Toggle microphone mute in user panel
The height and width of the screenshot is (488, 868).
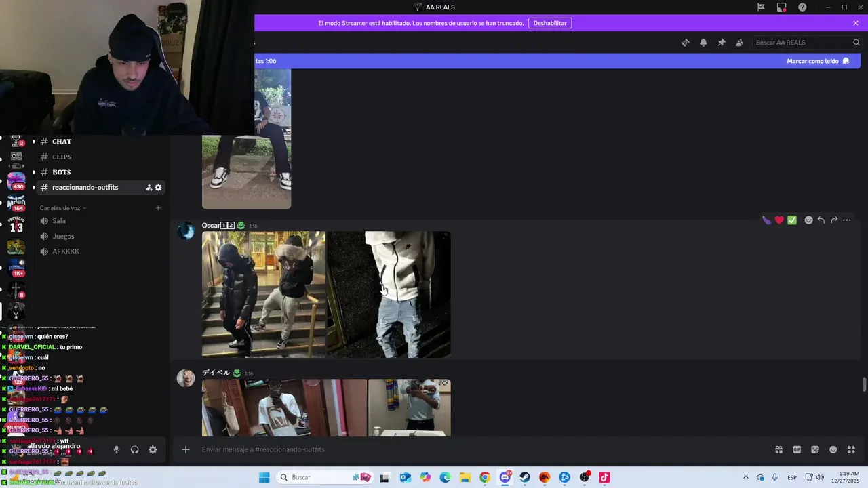(117, 449)
